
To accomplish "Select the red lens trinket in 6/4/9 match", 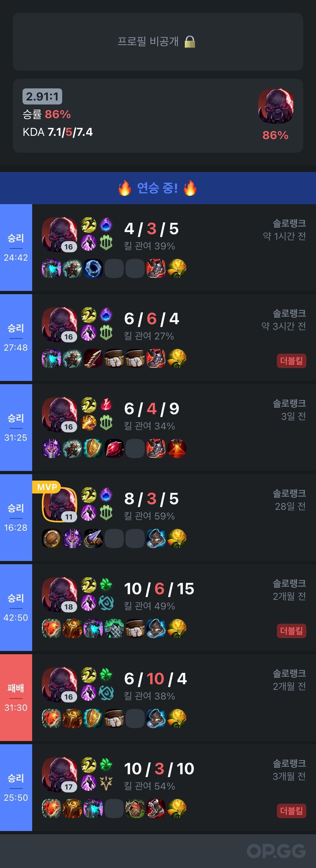I will click(x=177, y=448).
